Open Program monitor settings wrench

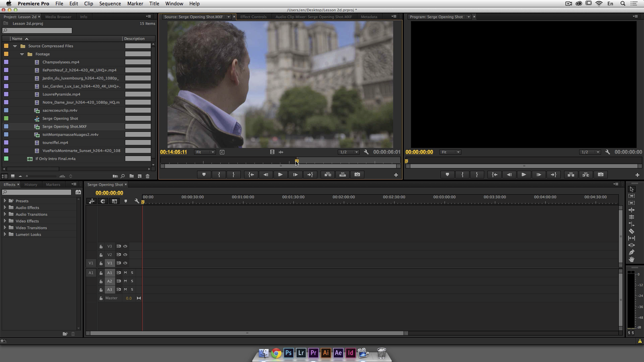607,152
